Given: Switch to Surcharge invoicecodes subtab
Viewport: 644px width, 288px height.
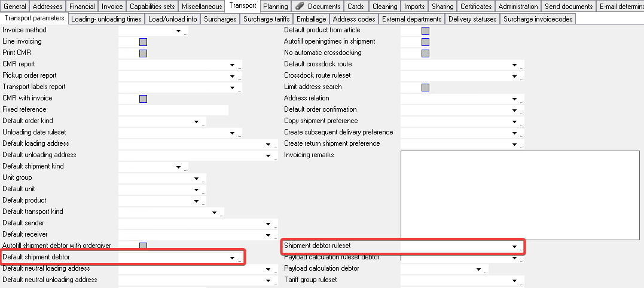Looking at the screenshot, I should pos(538,19).
